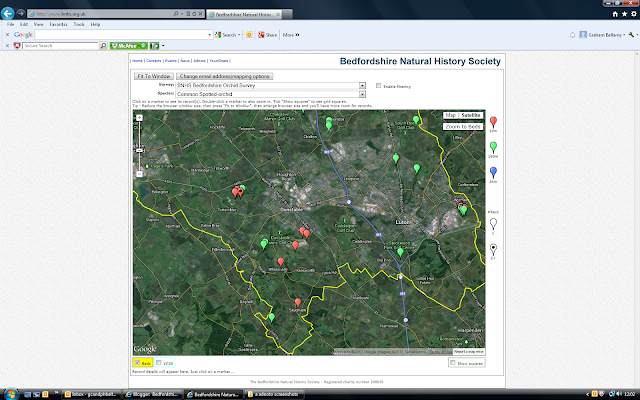Click the green map marker near Stockwood Park
The width and height of the screenshot is (640, 400).
400,252
